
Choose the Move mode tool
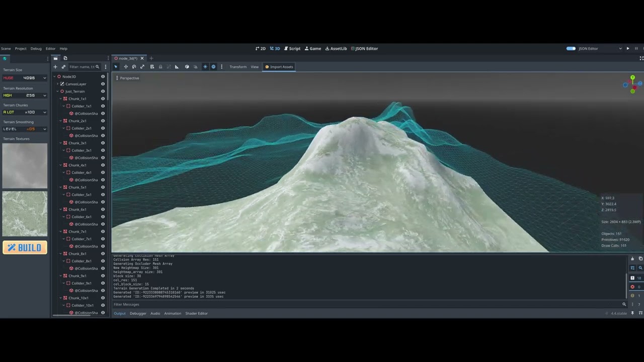[x=126, y=67]
